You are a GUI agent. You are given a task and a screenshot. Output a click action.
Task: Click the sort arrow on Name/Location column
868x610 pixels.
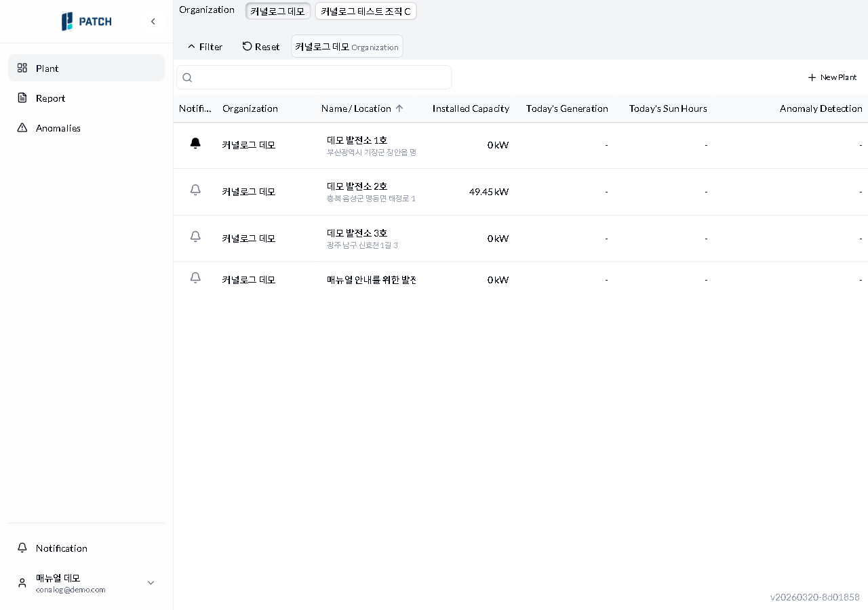tap(400, 108)
